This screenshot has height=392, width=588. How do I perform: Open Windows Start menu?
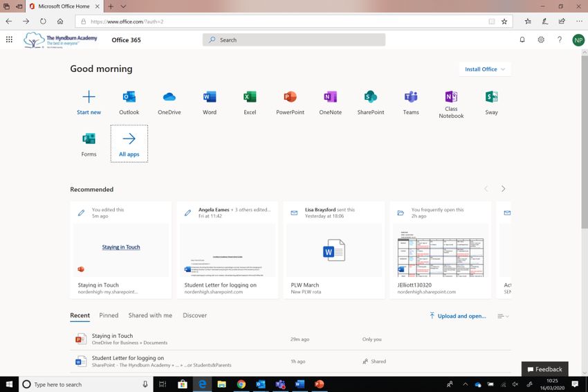9,384
